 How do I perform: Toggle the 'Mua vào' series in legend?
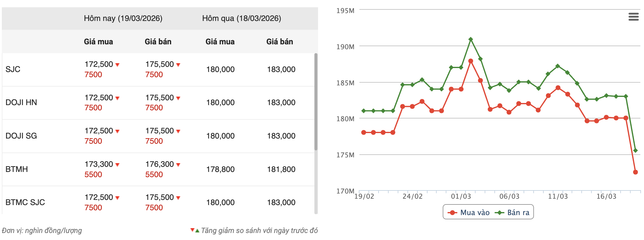(x=469, y=212)
